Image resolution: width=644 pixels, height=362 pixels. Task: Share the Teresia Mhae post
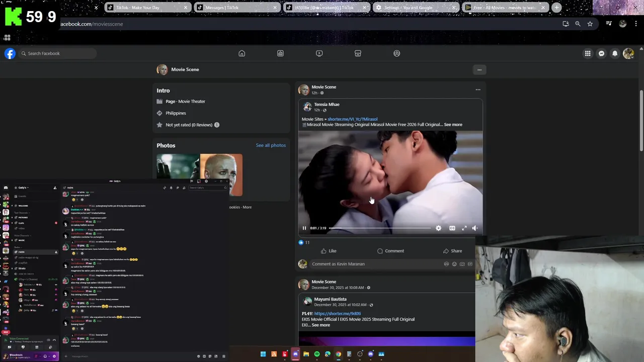tap(452, 251)
